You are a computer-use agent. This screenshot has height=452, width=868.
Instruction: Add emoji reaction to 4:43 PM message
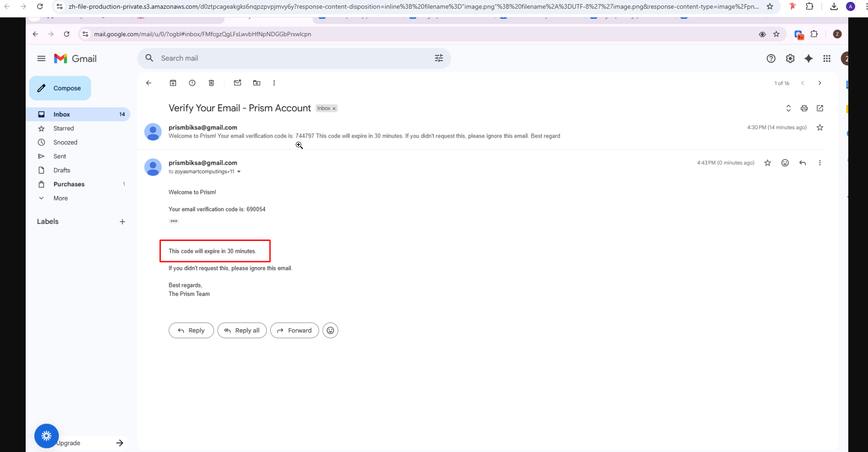tap(785, 163)
